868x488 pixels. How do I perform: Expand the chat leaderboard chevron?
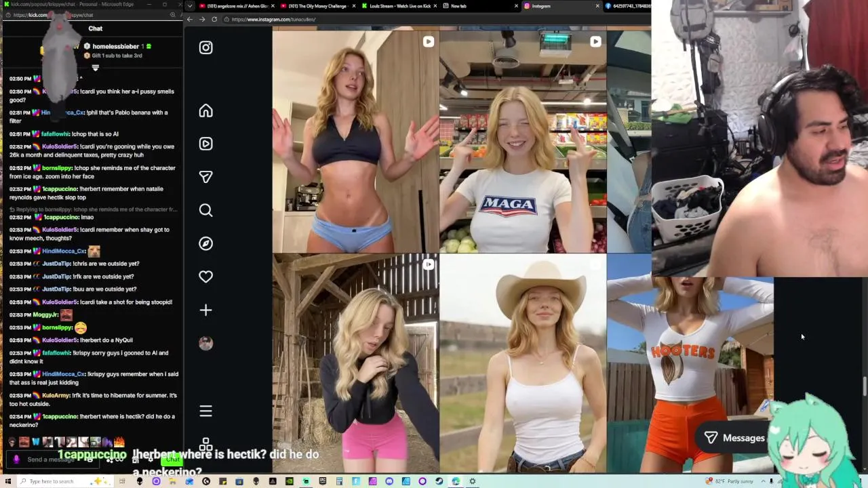point(95,68)
